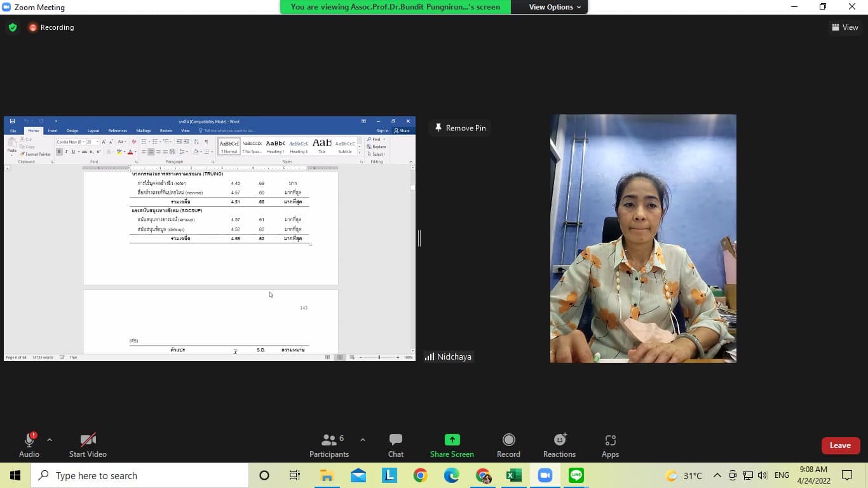The width and height of the screenshot is (868, 488).
Task: Click the divider handle between screen and video
Action: point(419,238)
